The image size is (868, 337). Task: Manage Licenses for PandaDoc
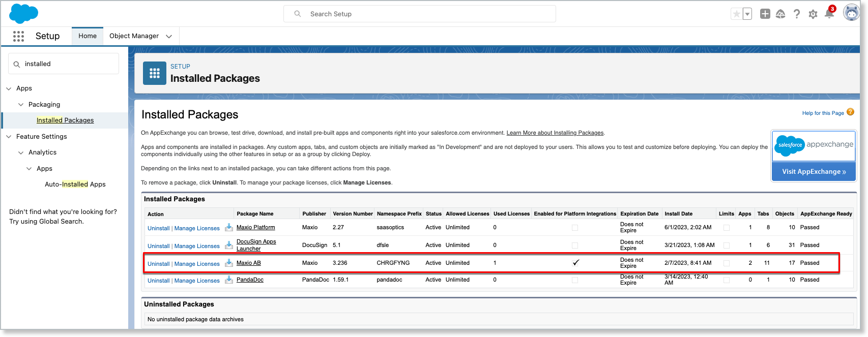coord(197,281)
